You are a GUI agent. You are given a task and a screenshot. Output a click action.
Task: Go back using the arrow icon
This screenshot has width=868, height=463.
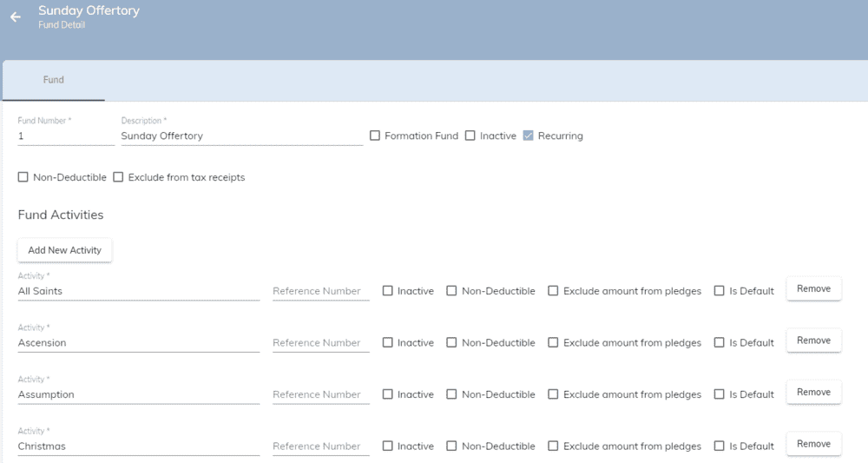click(16, 17)
